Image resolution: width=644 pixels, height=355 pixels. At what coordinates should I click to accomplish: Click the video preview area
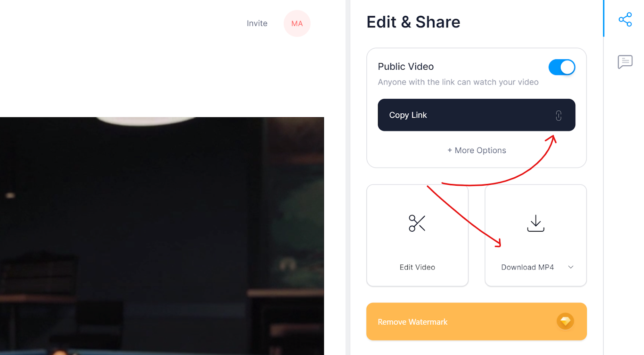coord(162,236)
